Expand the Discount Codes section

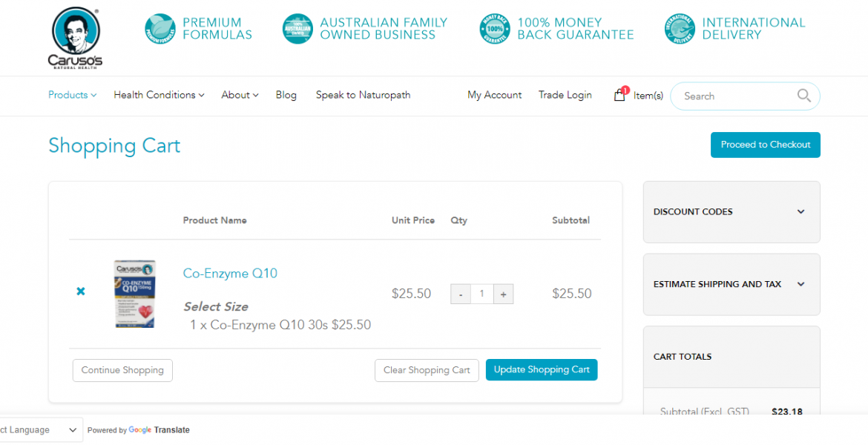click(x=731, y=212)
